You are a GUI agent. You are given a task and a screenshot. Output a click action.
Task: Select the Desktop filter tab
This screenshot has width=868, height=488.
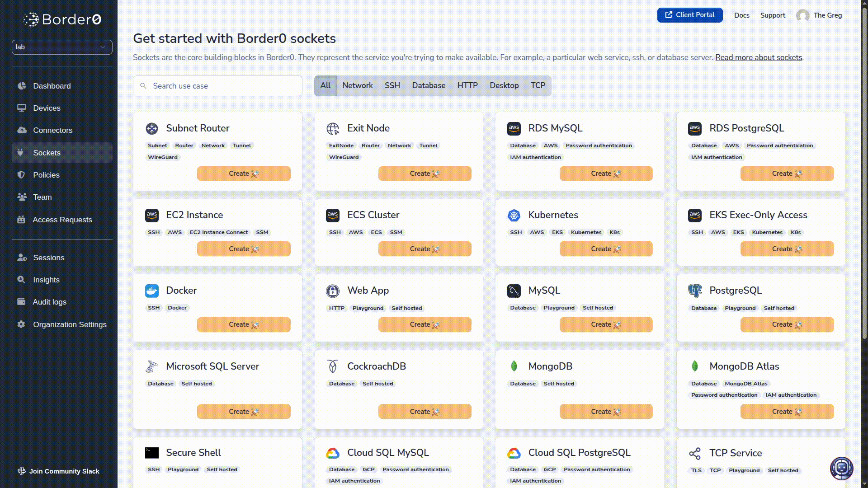point(504,85)
